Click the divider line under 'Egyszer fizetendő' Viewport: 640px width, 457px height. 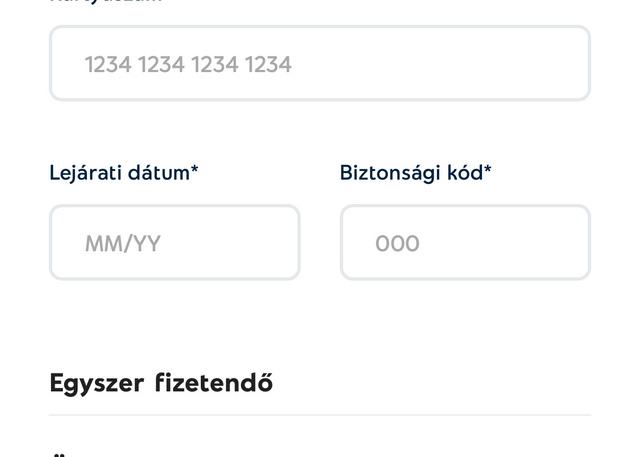(320, 415)
